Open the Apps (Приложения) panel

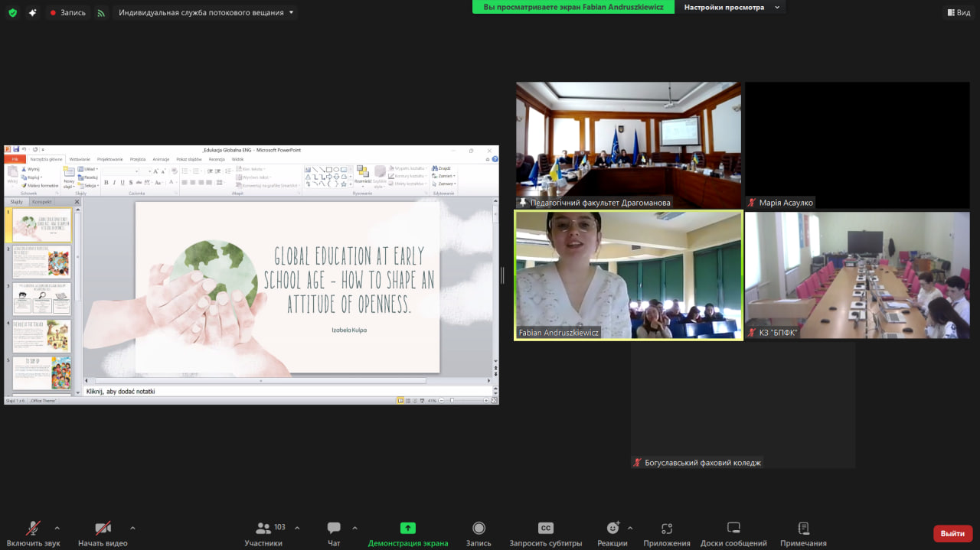(666, 533)
